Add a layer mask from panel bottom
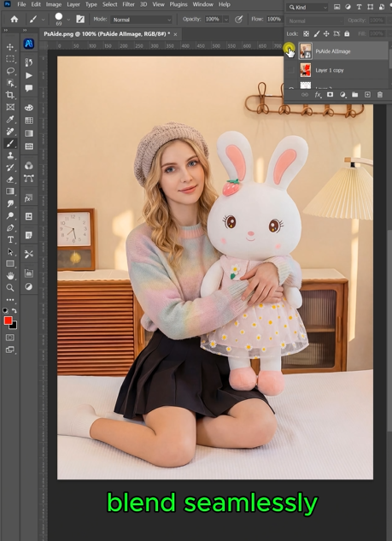392x541 pixels. [x=330, y=95]
